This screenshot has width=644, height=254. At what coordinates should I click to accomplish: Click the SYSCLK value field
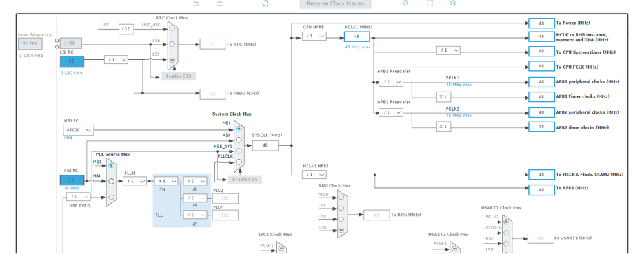265,145
